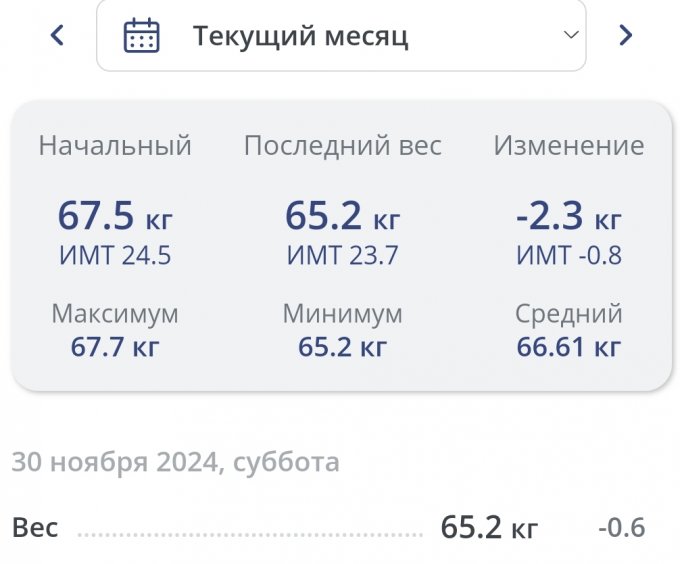This screenshot has height=564, width=680.
Task: Click the weight change -2.3 кг value
Action: click(568, 215)
